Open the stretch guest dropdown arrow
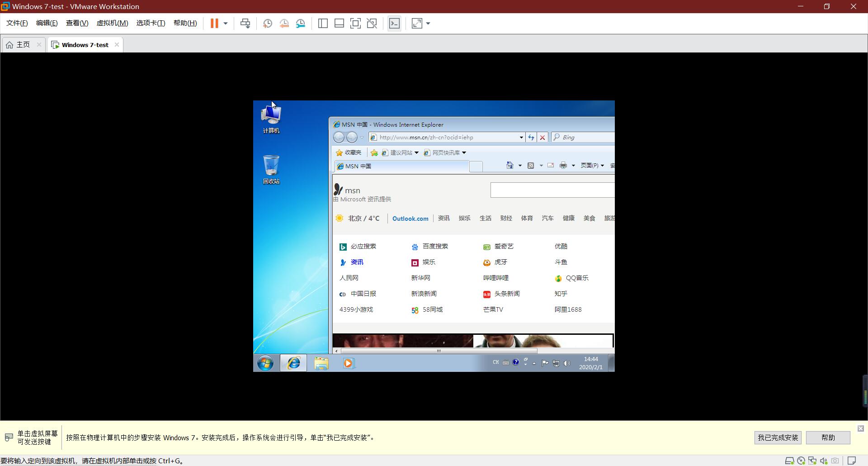Viewport: 868px width, 466px height. click(428, 23)
